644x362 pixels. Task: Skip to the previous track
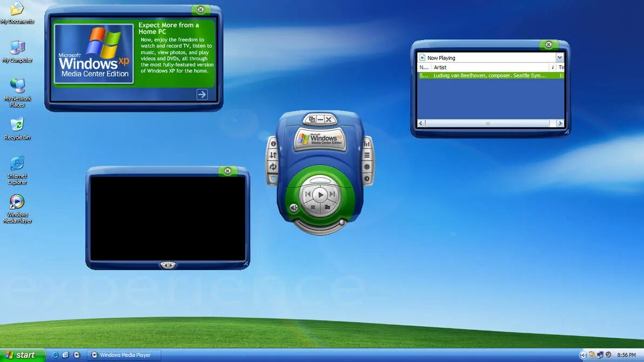307,194
